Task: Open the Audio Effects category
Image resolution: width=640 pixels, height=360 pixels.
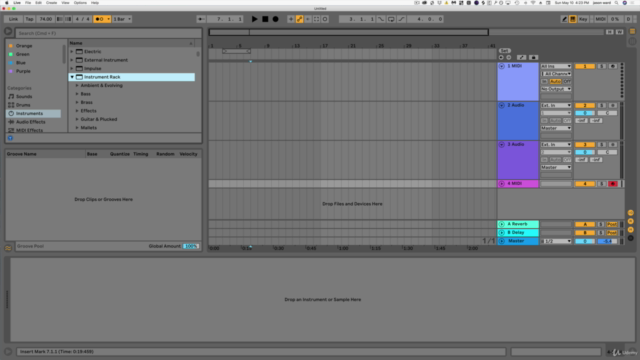Action: tap(31, 122)
